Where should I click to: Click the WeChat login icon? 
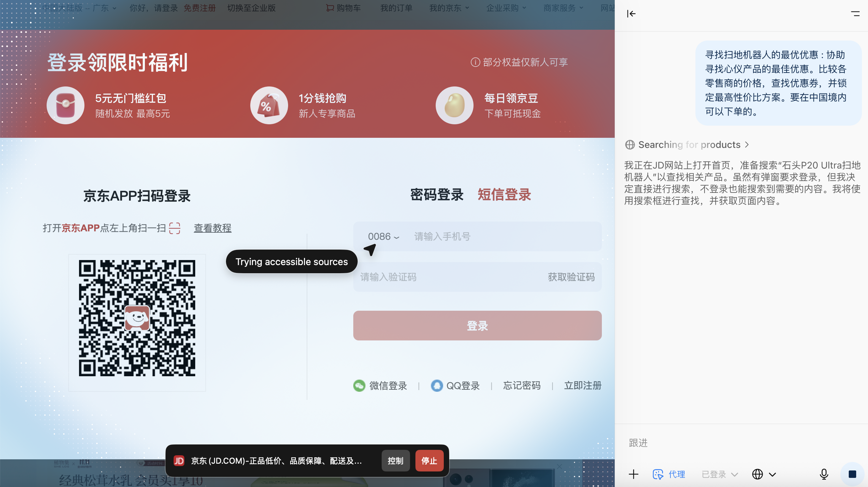[x=359, y=386]
